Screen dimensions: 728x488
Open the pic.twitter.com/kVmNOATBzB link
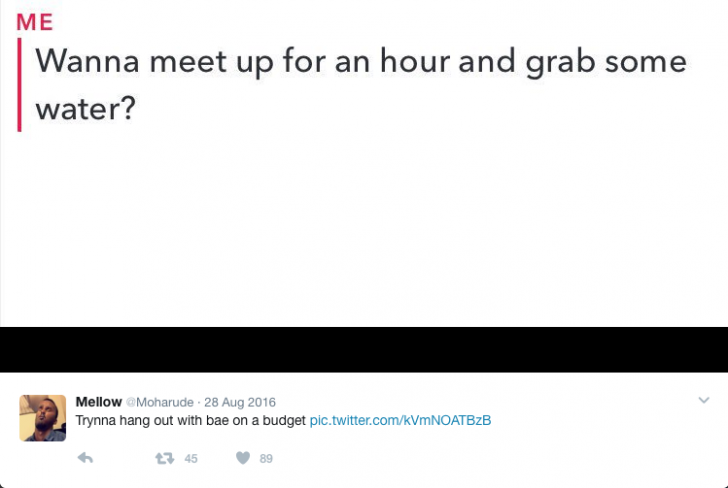[x=400, y=420]
